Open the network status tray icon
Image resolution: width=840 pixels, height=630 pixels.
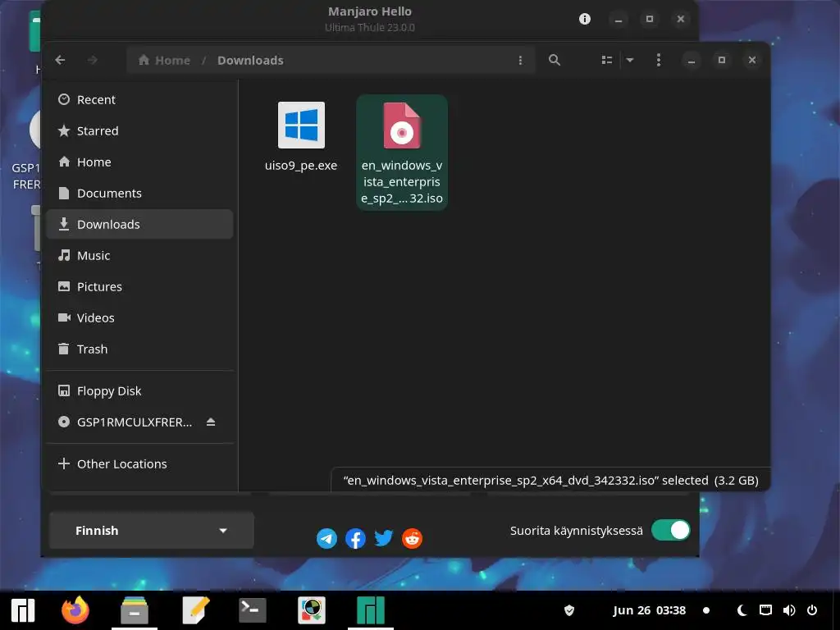[x=766, y=610]
